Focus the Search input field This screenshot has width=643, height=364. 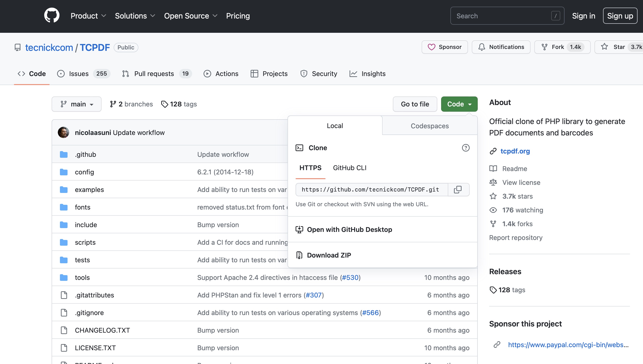point(507,16)
